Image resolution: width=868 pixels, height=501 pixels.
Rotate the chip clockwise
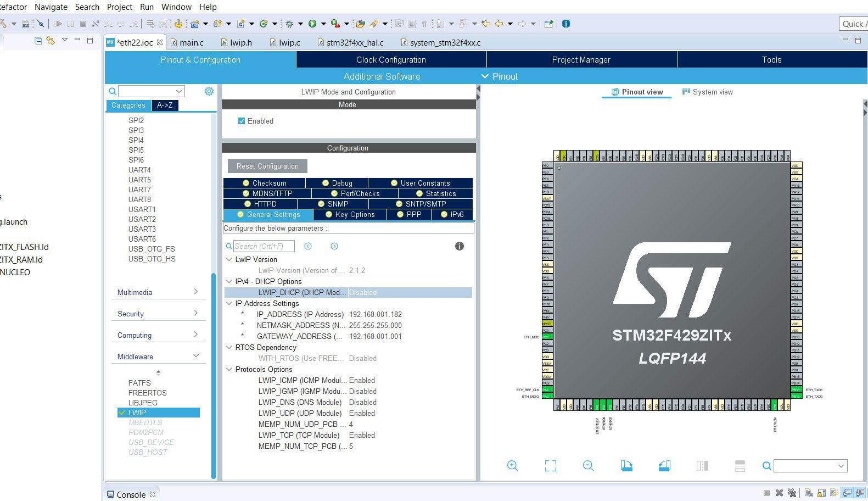626,466
